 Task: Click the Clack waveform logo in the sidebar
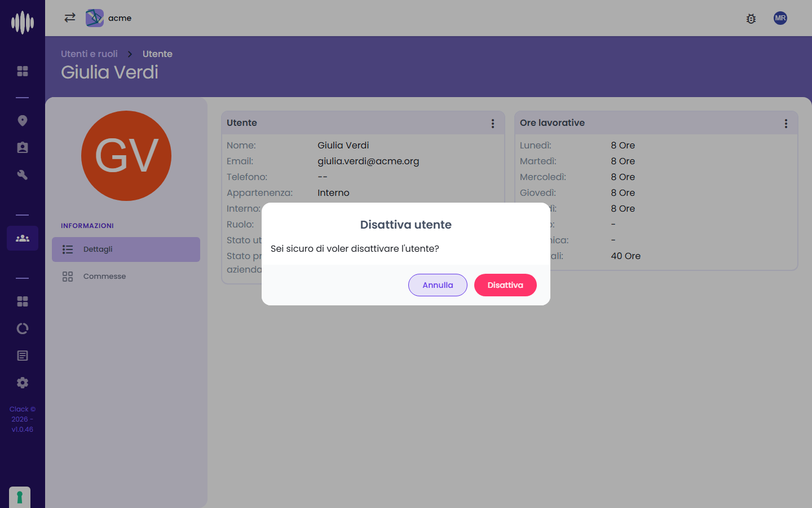pyautogui.click(x=23, y=23)
